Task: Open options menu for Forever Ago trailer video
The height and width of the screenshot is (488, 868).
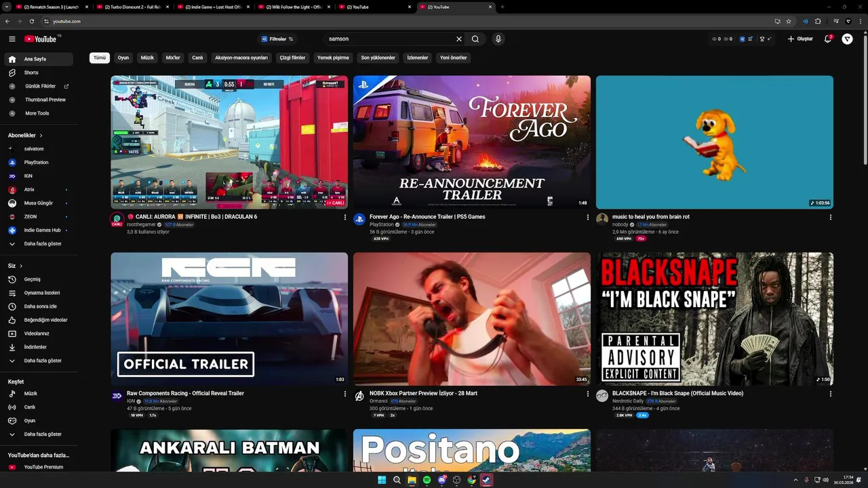Action: click(x=588, y=218)
